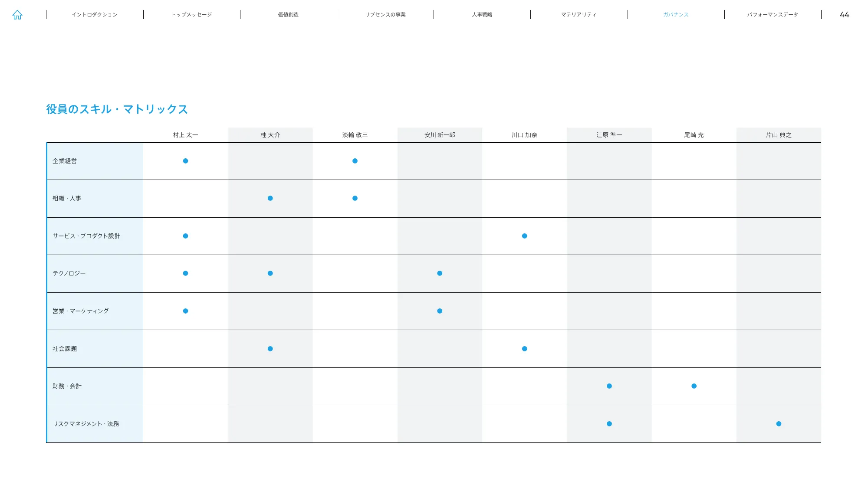This screenshot has height=488, width=868.
Task: Select 村上 太一's 企業経営 skill dot
Action: point(186,161)
